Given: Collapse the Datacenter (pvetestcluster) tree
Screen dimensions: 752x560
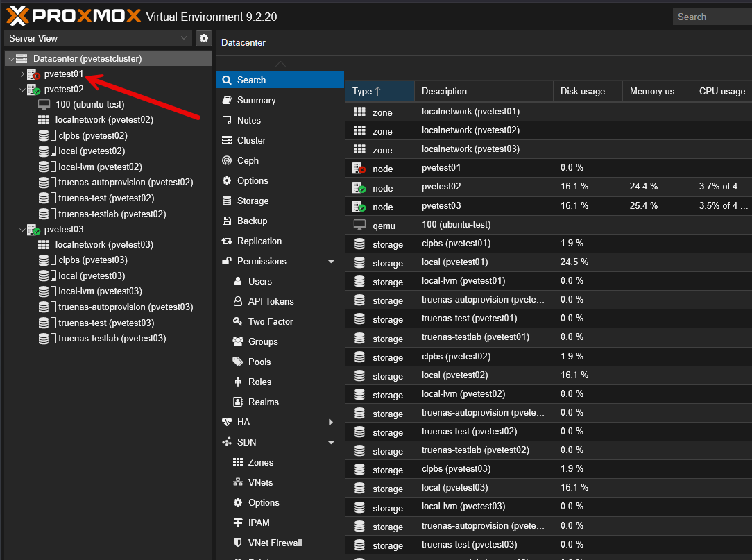Looking at the screenshot, I should tap(10, 58).
